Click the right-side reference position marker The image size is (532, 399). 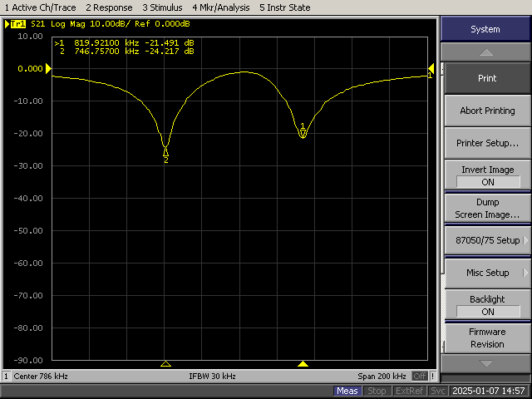point(431,68)
